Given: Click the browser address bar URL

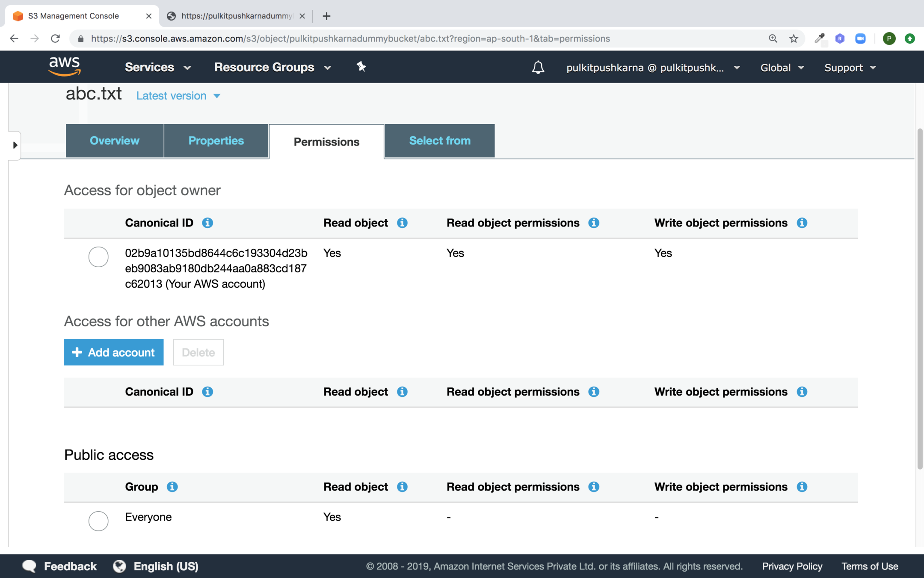Looking at the screenshot, I should click(x=350, y=39).
